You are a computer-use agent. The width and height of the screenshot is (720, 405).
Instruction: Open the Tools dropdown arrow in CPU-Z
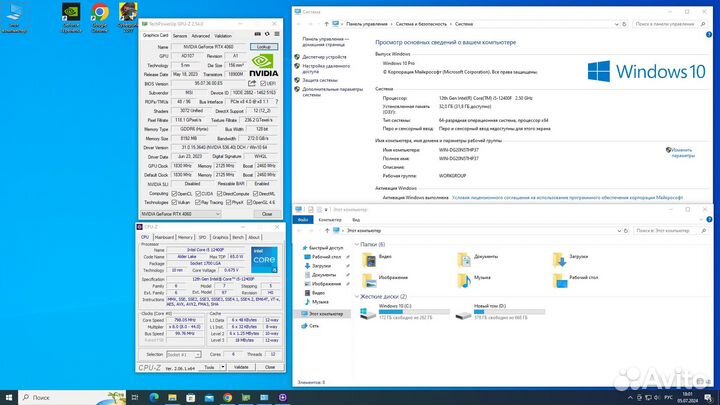pos(223,367)
